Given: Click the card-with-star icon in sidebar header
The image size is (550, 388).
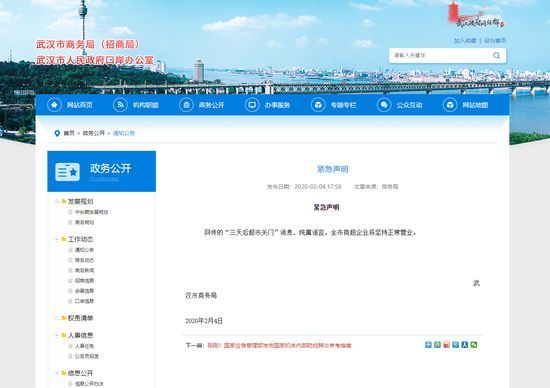Looking at the screenshot, I should coord(67,172).
